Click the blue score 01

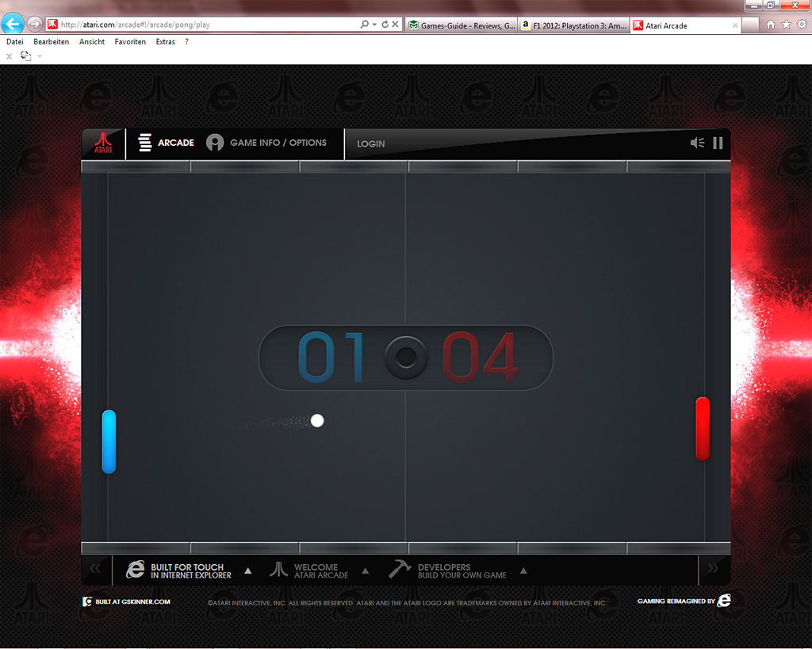point(331,357)
